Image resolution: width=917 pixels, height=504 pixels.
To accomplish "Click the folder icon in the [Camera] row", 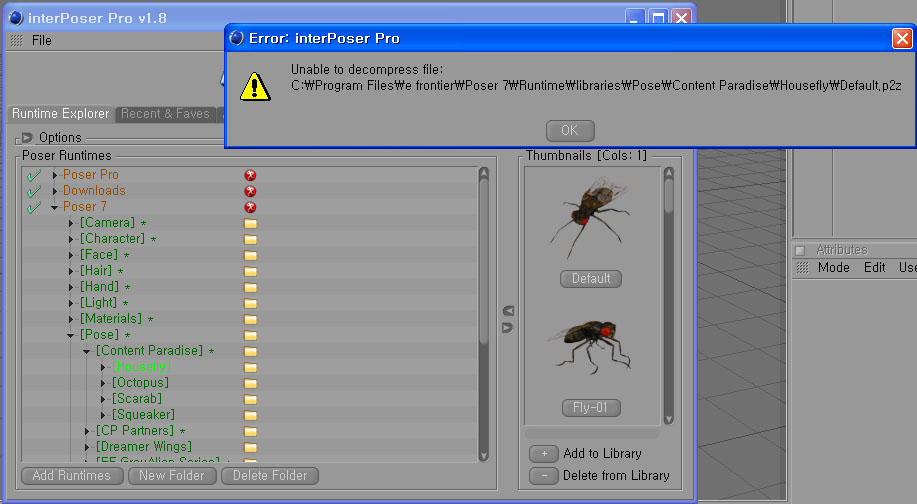I will 250,223.
